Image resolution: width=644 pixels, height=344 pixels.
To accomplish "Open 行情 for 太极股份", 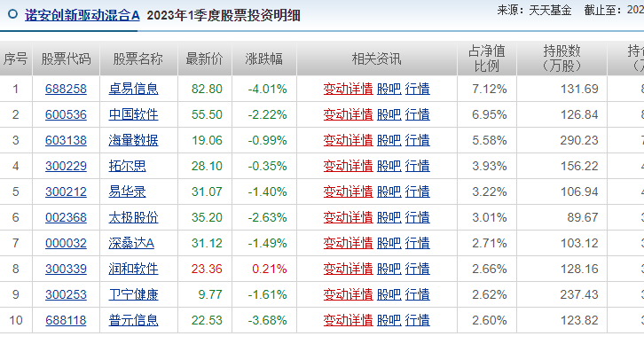I will tap(417, 217).
